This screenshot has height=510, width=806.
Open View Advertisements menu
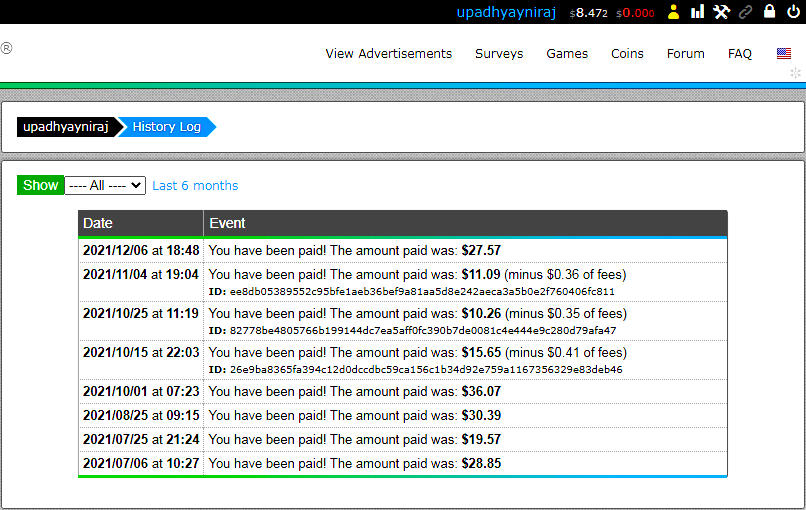pyautogui.click(x=388, y=54)
